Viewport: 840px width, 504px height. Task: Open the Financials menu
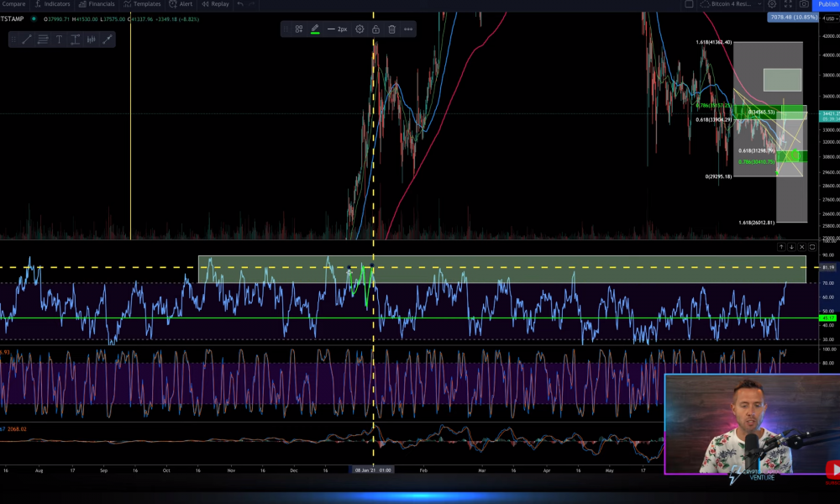97,3
